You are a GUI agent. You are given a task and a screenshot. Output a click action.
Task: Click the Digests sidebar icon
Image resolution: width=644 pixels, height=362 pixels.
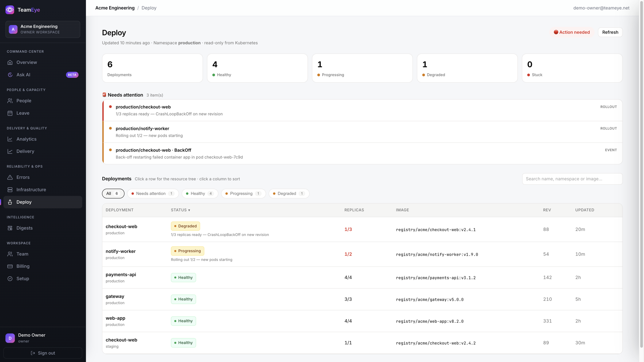(x=10, y=228)
